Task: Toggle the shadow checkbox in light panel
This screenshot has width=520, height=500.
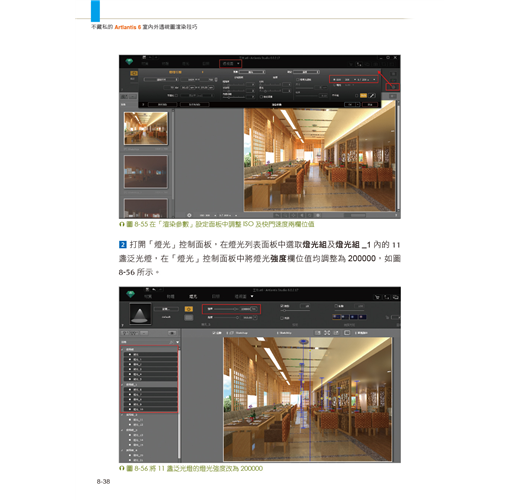Action: pyautogui.click(x=282, y=306)
